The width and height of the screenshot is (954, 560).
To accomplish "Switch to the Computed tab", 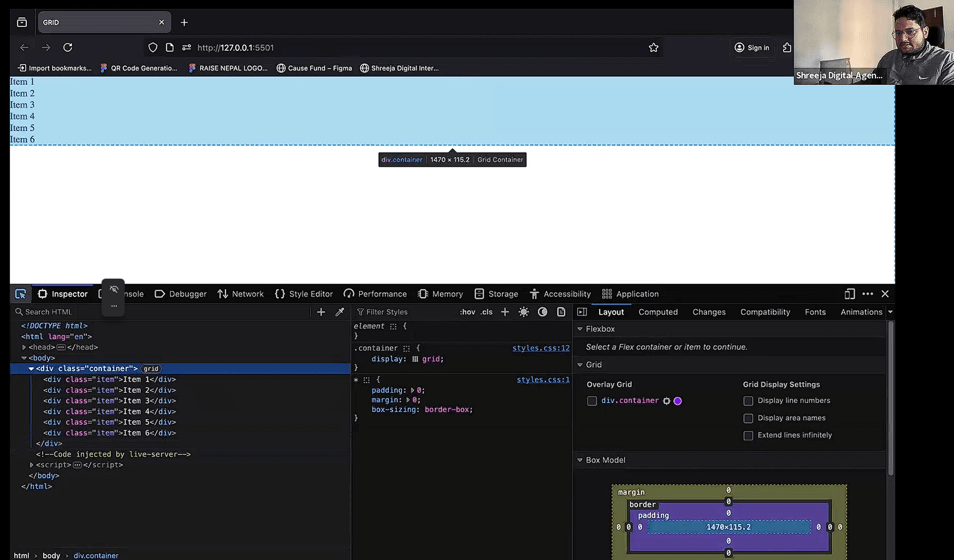I will point(658,312).
